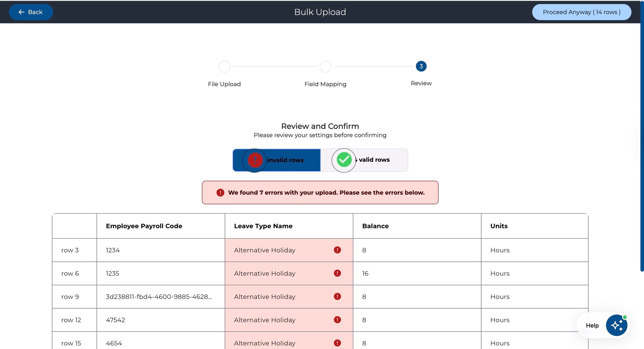The height and width of the screenshot is (349, 644).
Task: Click the error icon in row 15
Action: tap(337, 343)
